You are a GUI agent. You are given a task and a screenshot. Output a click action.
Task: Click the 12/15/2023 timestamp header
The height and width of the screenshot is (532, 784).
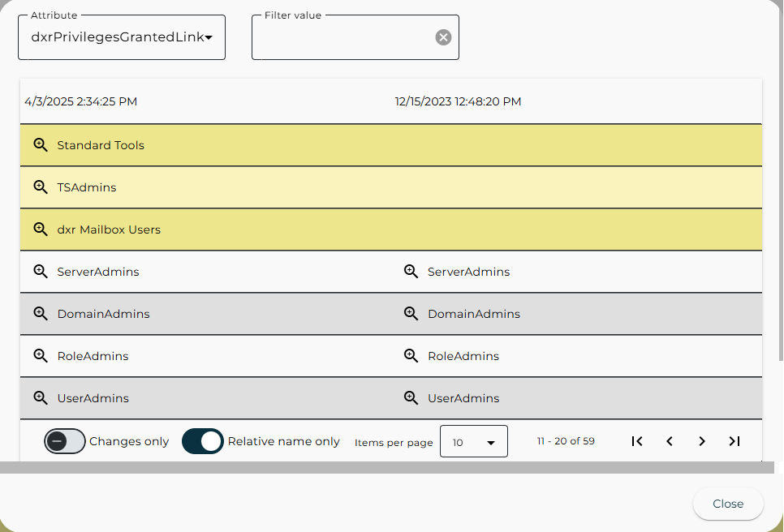click(x=458, y=101)
